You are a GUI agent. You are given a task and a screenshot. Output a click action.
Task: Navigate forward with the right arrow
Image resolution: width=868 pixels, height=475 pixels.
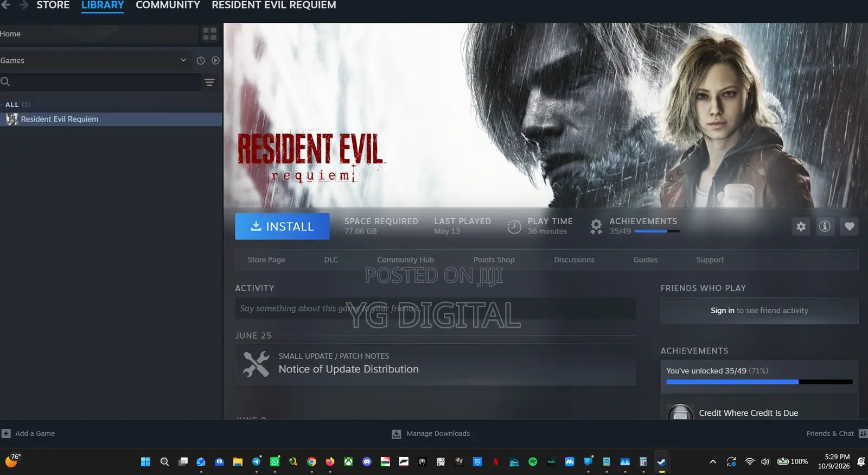point(24,5)
